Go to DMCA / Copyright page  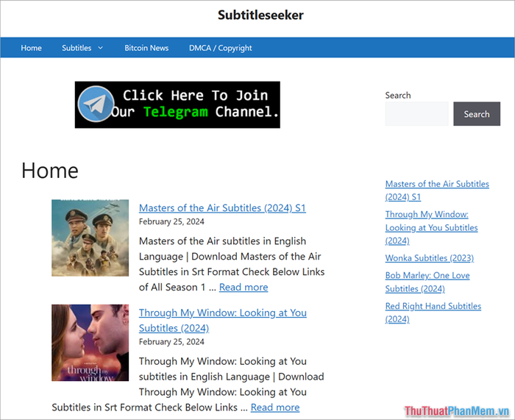pyautogui.click(x=220, y=48)
